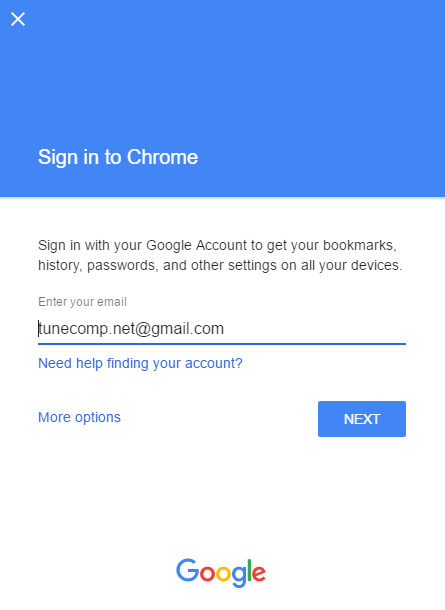Click the Sign in to Chrome heading

point(118,158)
